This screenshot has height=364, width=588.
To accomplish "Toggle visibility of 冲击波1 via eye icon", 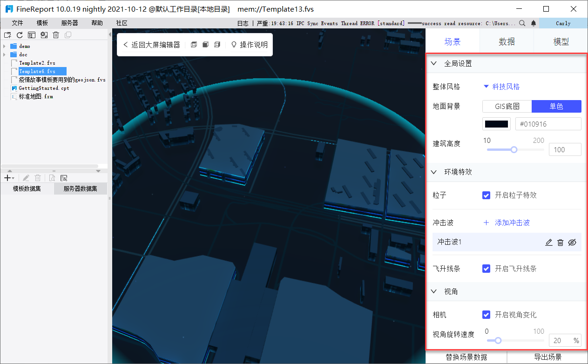I will click(x=573, y=242).
